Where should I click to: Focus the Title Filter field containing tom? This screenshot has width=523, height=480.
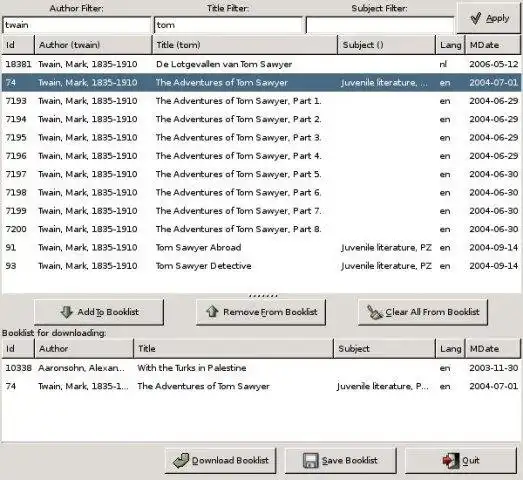tap(228, 25)
